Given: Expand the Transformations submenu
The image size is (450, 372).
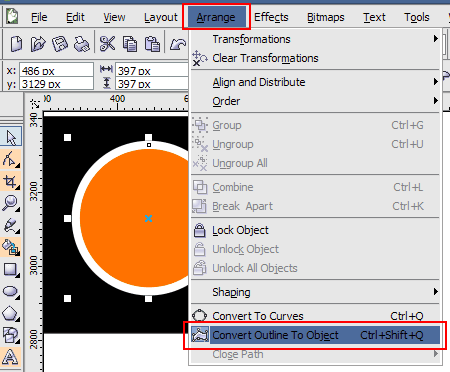Looking at the screenshot, I should [x=315, y=39].
